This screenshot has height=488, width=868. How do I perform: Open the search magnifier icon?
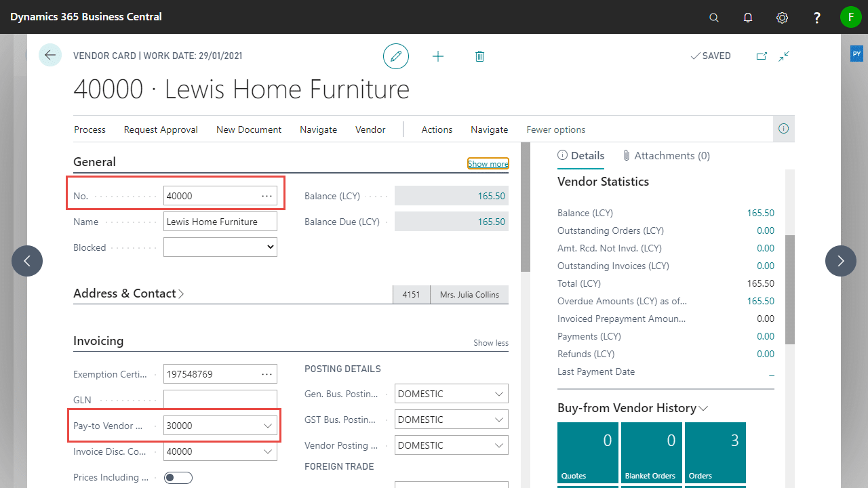click(714, 18)
